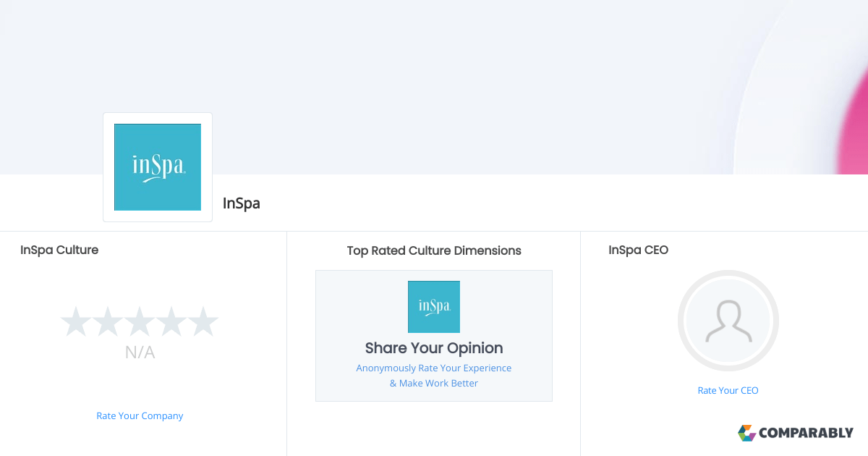Image resolution: width=868 pixels, height=456 pixels.
Task: Click the InSpa company name heading
Action: tap(242, 203)
